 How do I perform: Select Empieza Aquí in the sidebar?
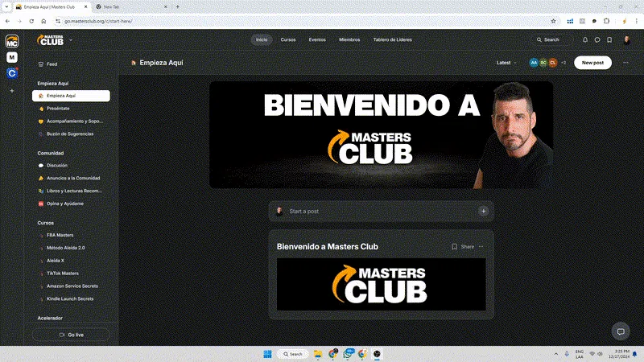click(71, 96)
